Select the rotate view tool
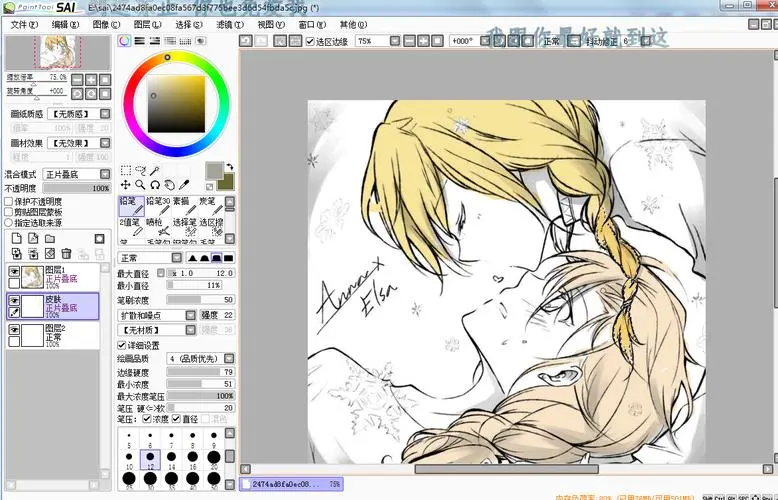 pyautogui.click(x=155, y=185)
